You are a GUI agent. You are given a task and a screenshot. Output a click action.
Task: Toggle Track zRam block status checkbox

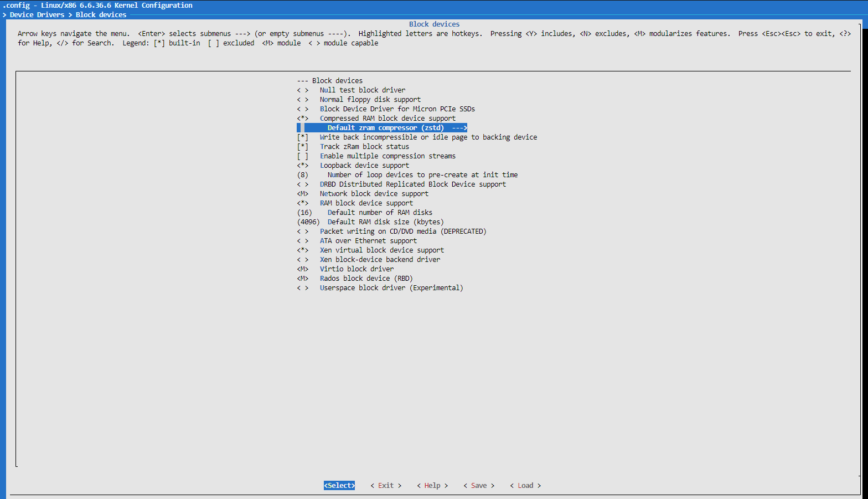[303, 147]
